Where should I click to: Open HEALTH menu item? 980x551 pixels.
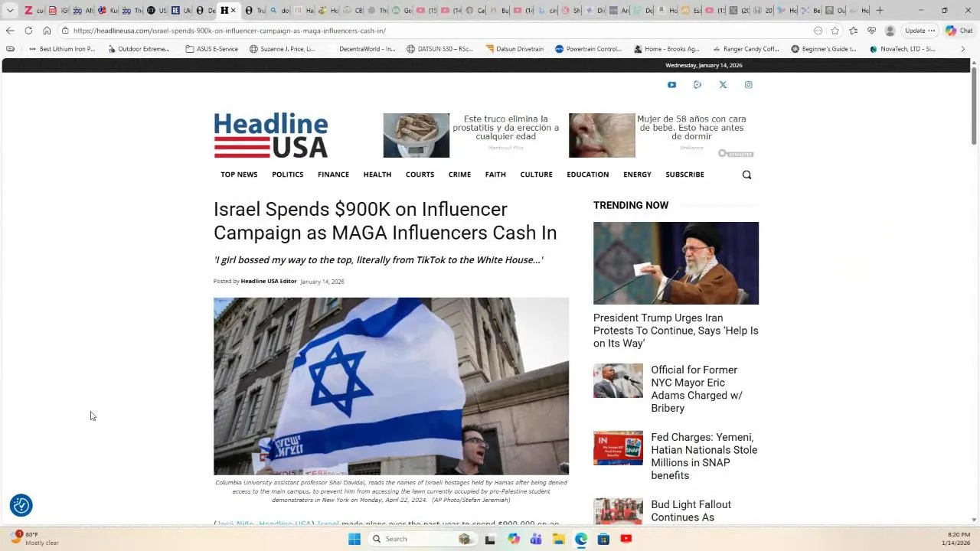(x=377, y=174)
